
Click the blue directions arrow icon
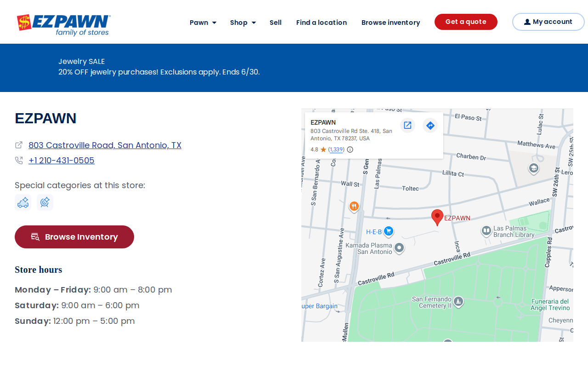(x=430, y=125)
